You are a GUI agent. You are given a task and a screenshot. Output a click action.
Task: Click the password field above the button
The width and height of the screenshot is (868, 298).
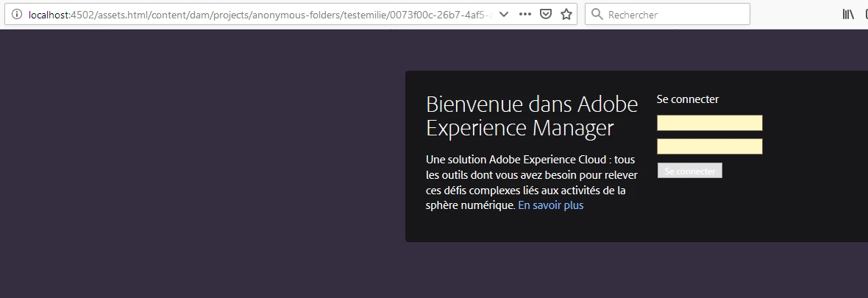click(710, 146)
